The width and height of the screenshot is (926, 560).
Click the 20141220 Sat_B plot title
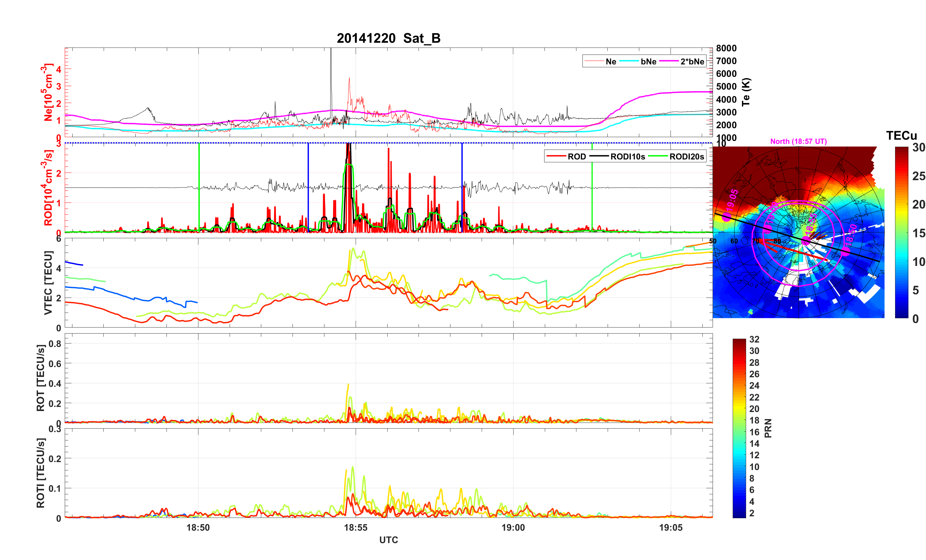388,38
